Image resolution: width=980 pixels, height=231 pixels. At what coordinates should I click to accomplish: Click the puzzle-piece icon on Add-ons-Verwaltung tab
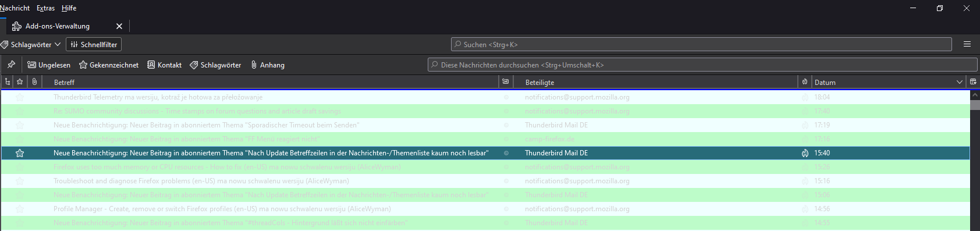[17, 26]
